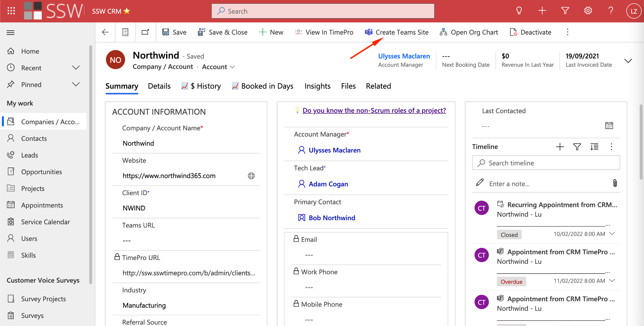Open advanced find funnel icon in header
The height and width of the screenshot is (326, 644).
[x=565, y=11]
